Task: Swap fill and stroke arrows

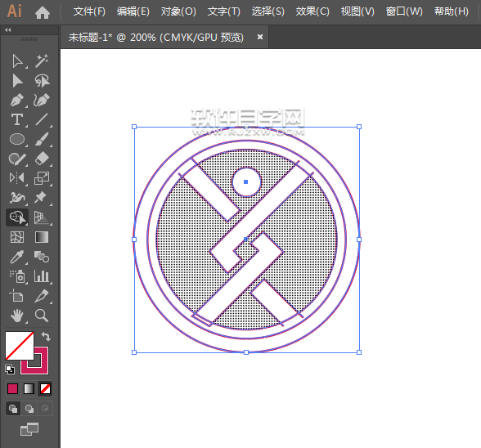Action: pos(46,336)
